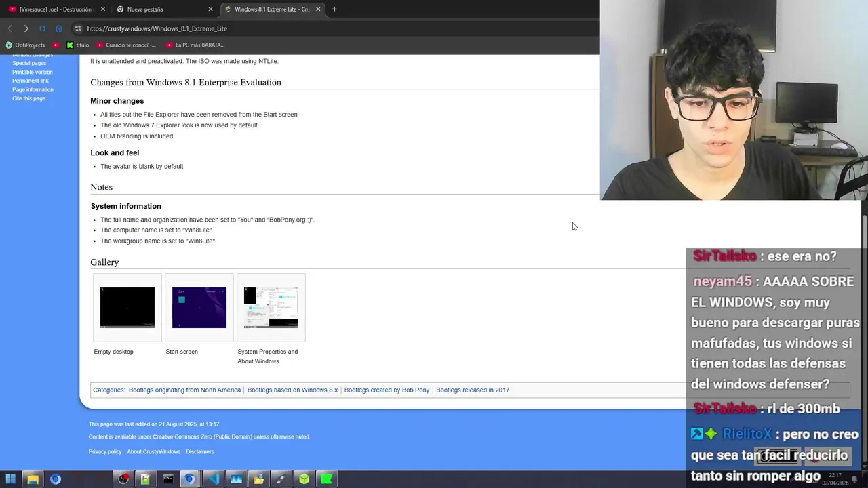Open the gray tool taskbar icon
Image resolution: width=868 pixels, height=488 pixels.
[x=281, y=479]
